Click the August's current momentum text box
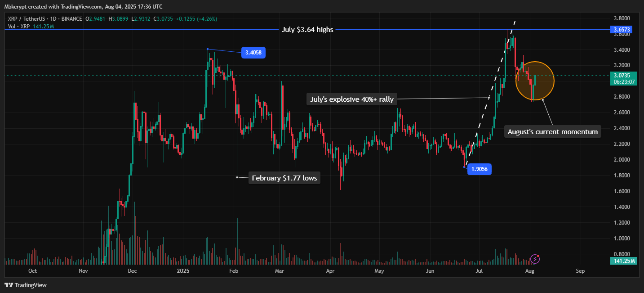The image size is (644, 293). pyautogui.click(x=552, y=131)
